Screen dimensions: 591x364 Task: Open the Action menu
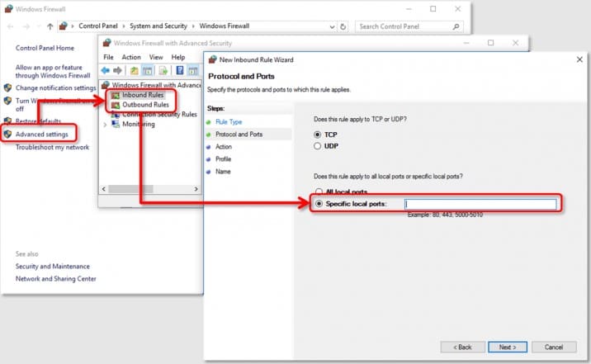131,57
